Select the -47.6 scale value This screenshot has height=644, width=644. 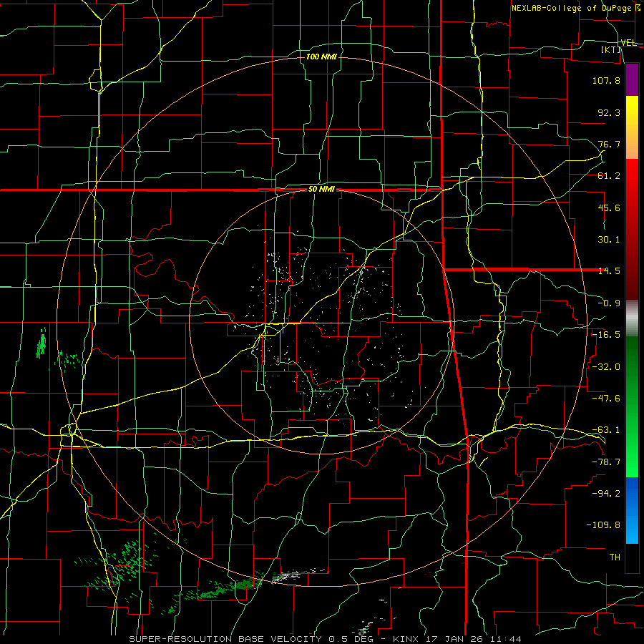coord(606,399)
